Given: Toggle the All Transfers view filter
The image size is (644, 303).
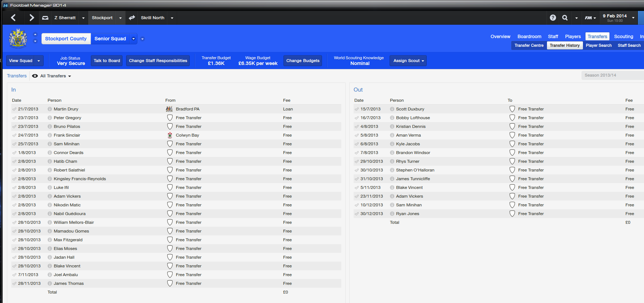Looking at the screenshot, I should pos(52,76).
